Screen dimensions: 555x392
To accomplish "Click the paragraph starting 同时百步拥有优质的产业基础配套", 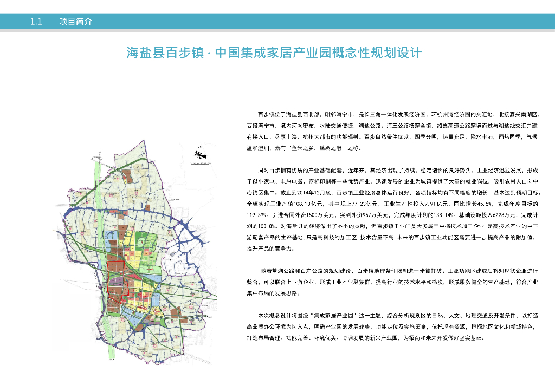I will (x=394, y=209).
